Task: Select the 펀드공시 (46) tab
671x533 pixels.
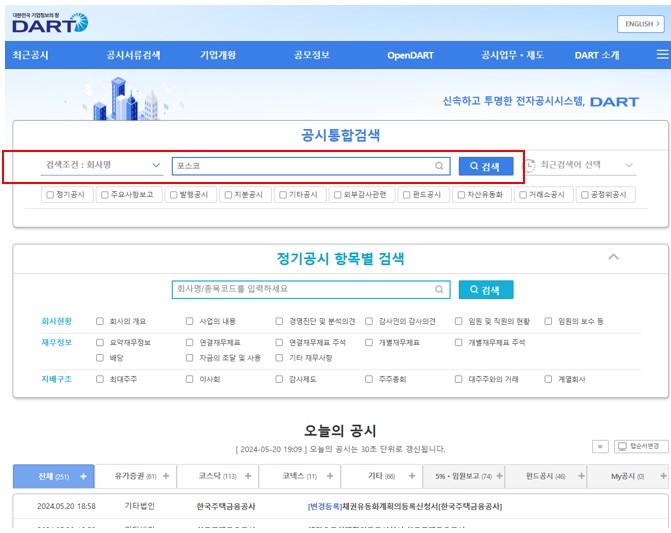Action: coord(546,476)
